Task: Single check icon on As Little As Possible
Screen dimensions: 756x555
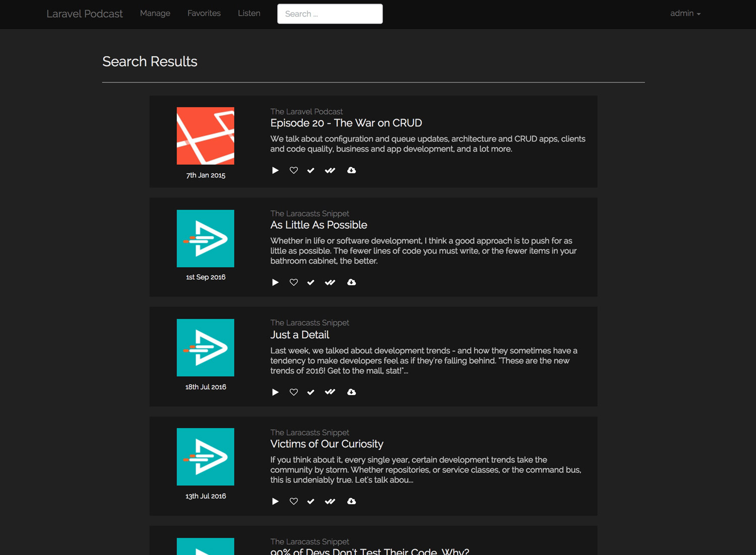Action: pos(311,282)
